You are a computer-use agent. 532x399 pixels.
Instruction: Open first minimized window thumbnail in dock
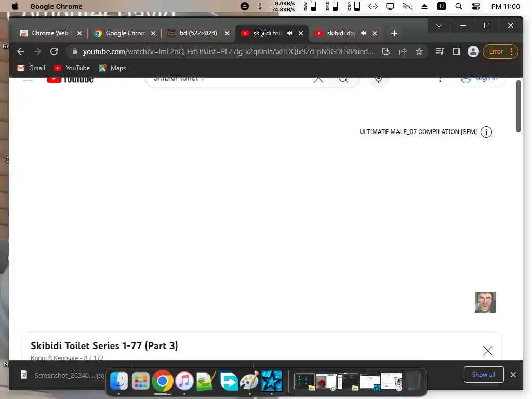303,381
